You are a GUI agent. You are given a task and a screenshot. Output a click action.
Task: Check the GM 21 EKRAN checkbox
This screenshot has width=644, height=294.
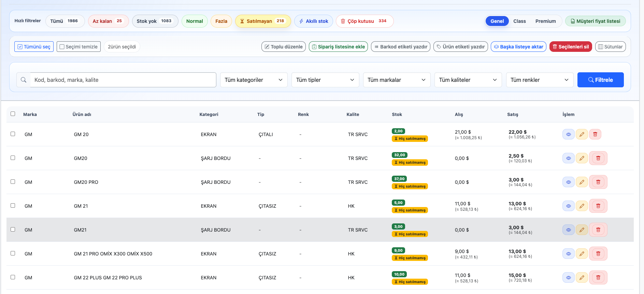pos(13,206)
